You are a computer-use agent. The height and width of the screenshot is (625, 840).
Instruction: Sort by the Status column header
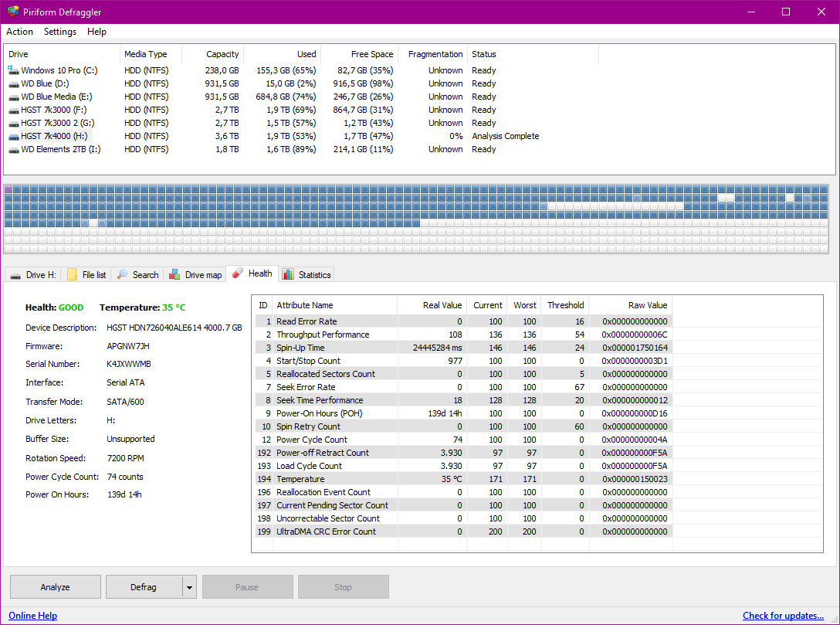[x=533, y=54]
